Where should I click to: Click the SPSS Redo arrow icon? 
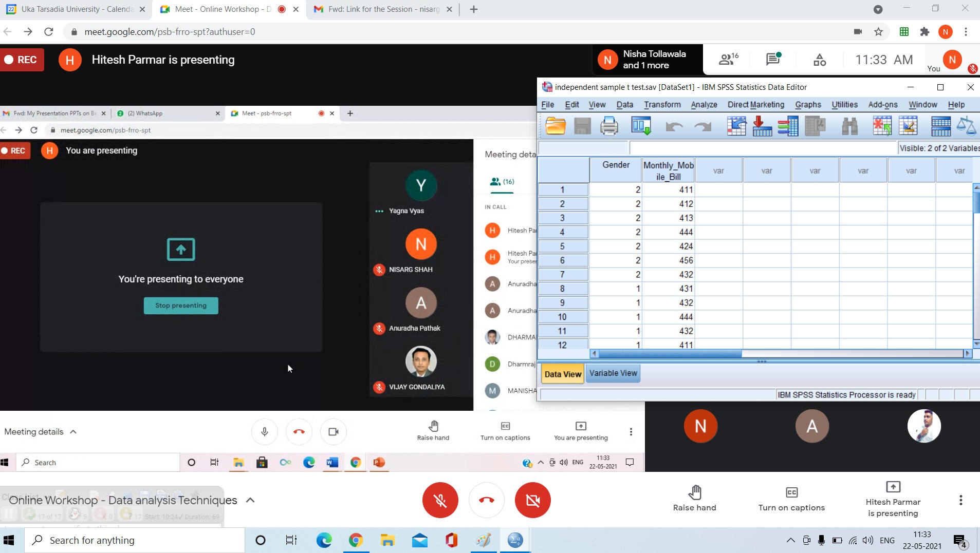702,126
